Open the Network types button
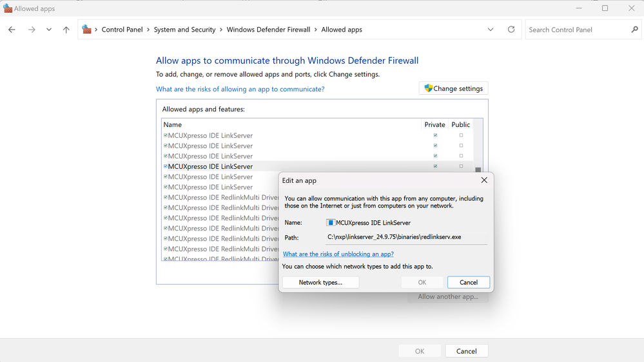 click(320, 282)
